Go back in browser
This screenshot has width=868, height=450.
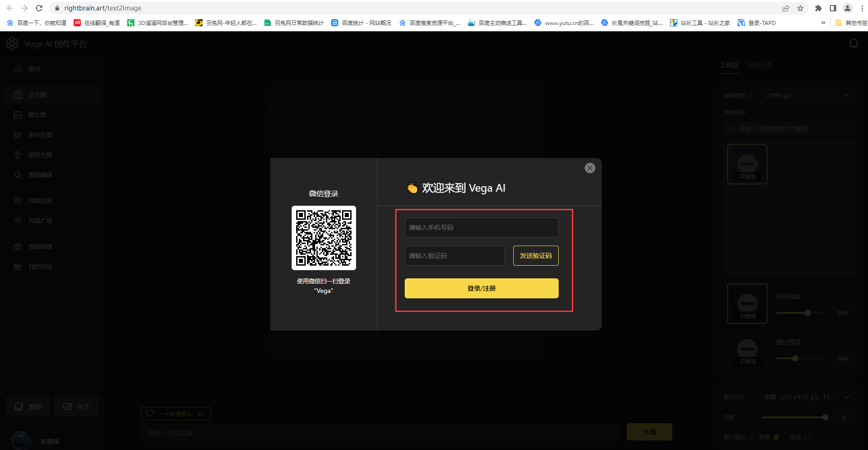10,8
